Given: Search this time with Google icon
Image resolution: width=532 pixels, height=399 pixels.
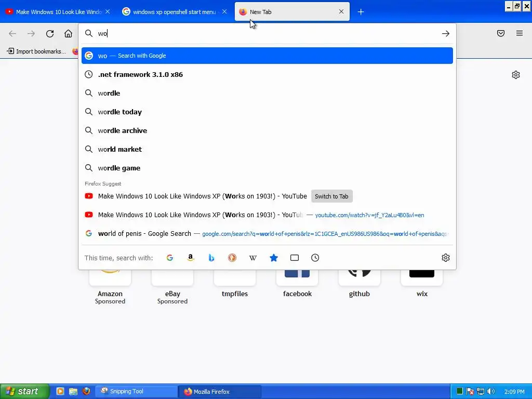Looking at the screenshot, I should 170,258.
